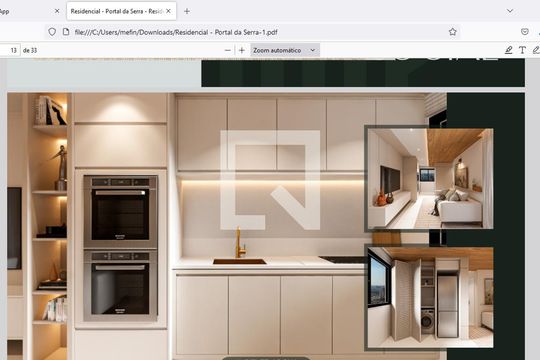Zoom in the PDF with plus button
This screenshot has width=540, height=360.
tap(242, 50)
